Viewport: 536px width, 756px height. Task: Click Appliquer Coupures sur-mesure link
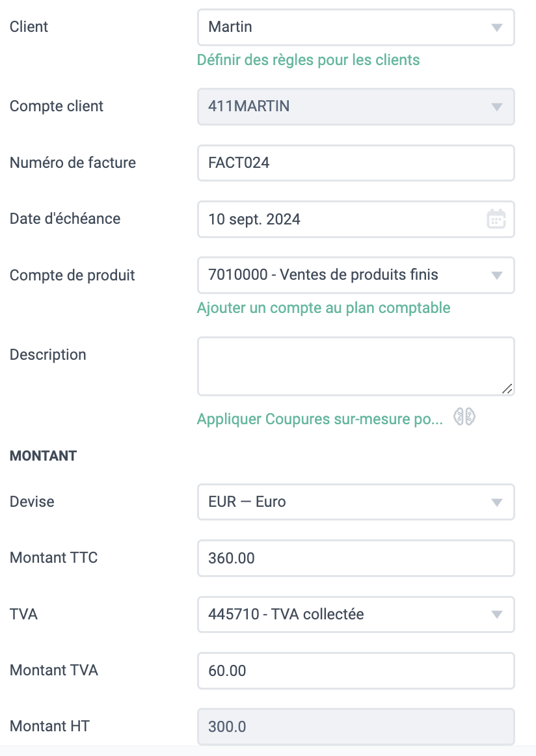tap(319, 418)
